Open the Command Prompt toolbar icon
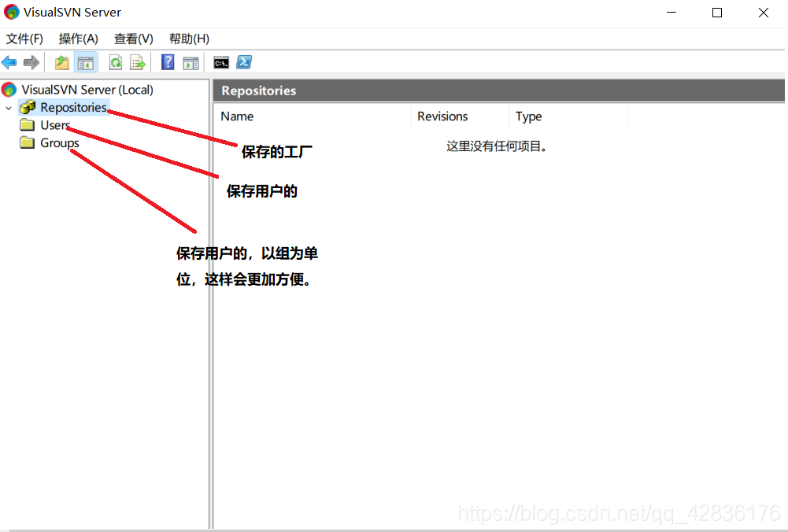The width and height of the screenshot is (788, 532). point(222,63)
